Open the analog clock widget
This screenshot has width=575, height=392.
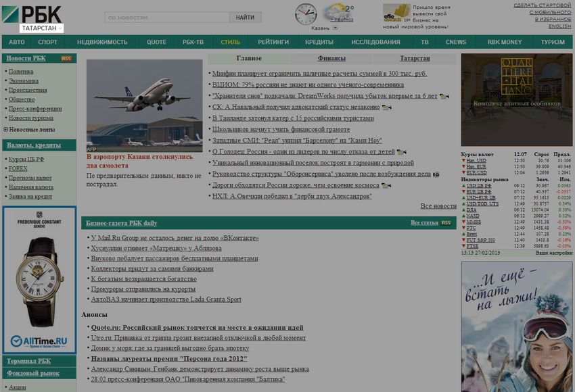click(306, 14)
